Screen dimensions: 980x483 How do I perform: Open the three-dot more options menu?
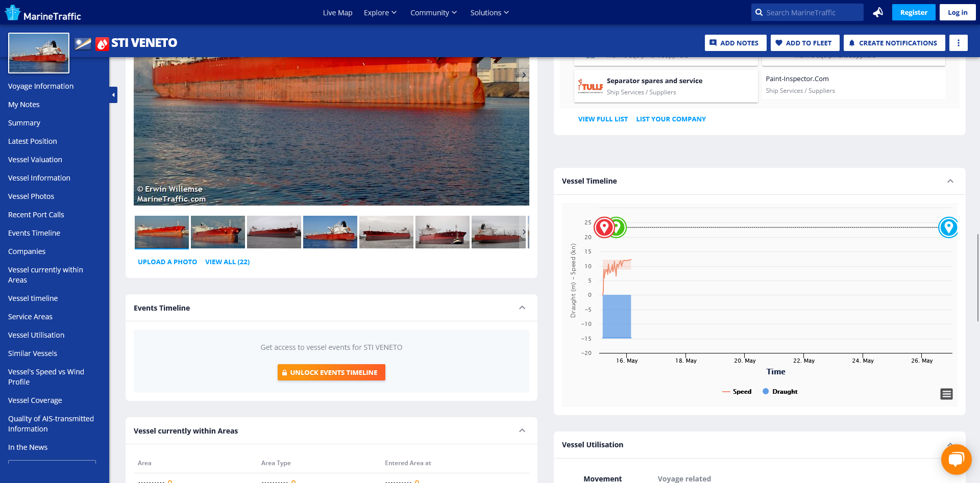[959, 43]
